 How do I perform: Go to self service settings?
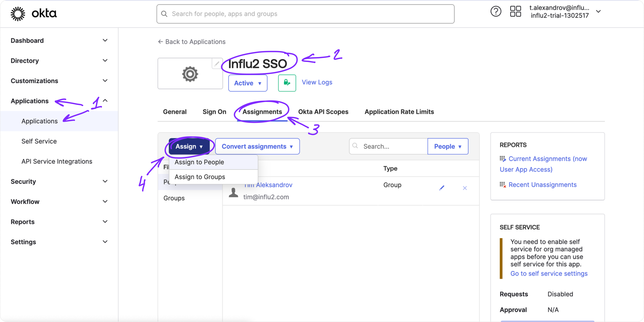click(x=549, y=273)
